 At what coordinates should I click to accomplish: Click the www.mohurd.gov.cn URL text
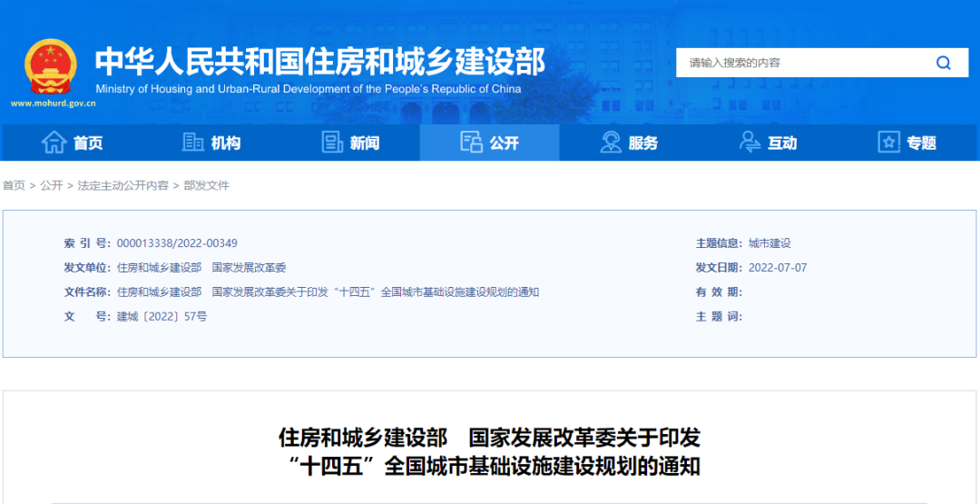tap(53, 104)
